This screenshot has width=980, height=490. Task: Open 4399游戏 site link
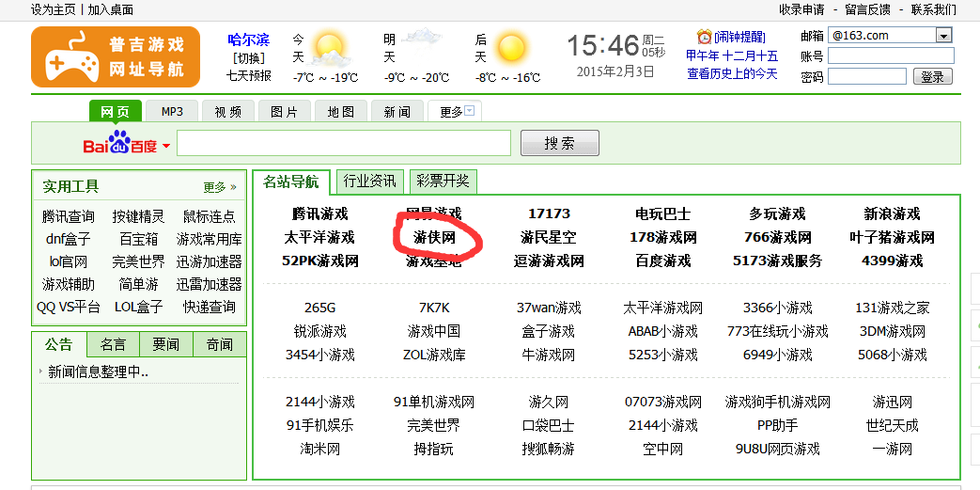892,261
